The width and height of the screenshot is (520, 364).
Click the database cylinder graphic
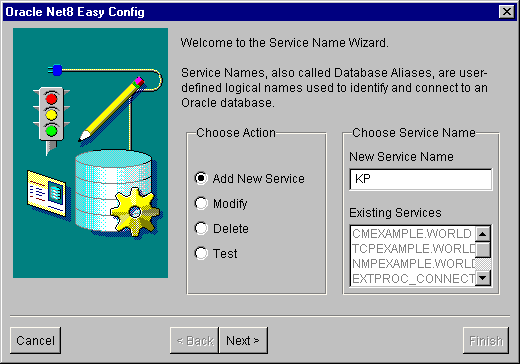[x=113, y=191]
